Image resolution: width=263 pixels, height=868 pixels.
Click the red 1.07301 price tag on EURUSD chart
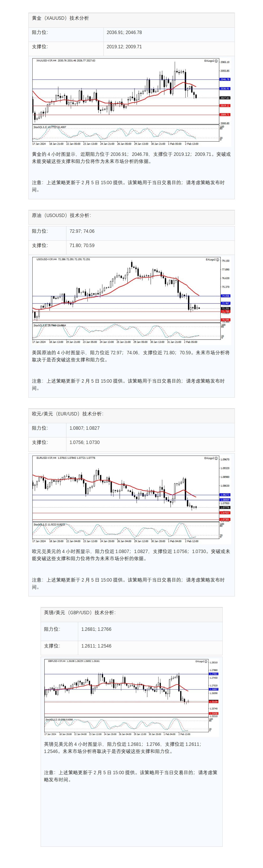click(x=225, y=520)
